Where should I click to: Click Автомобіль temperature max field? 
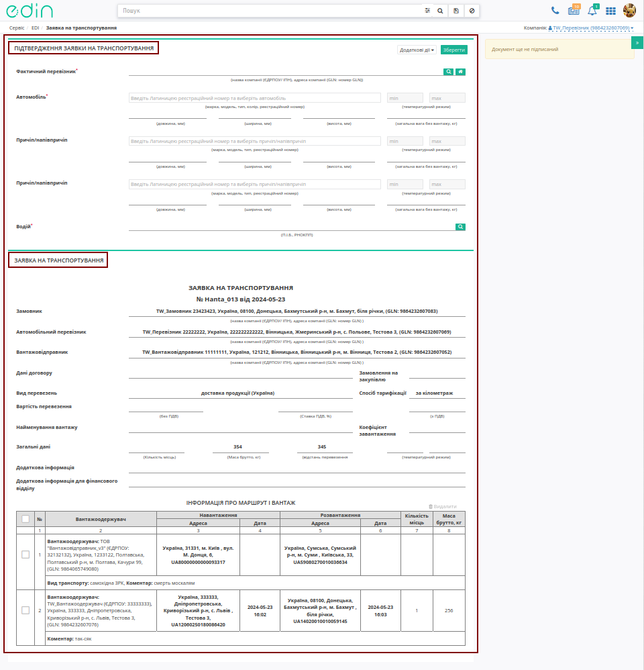pos(447,98)
